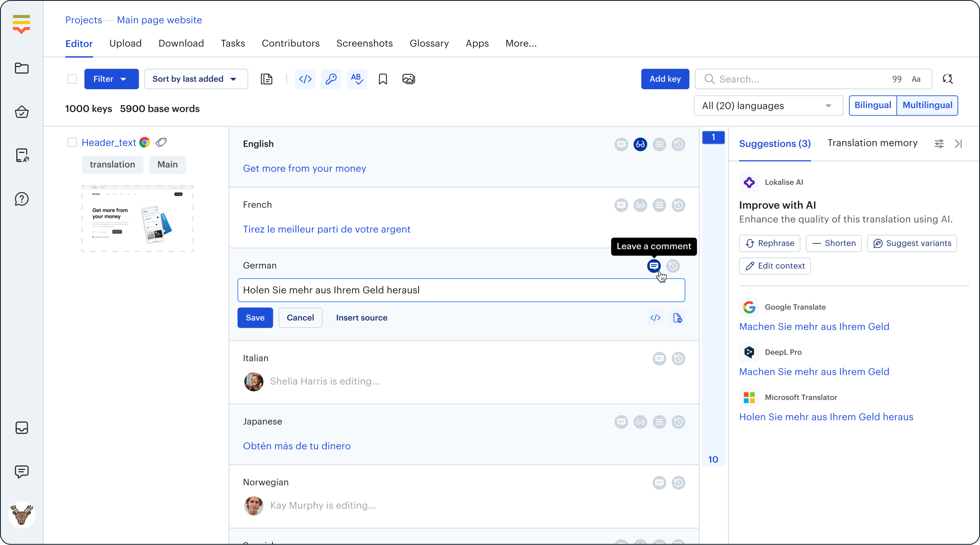Tick the Header_text key checkbox
Viewport: 980px width, 545px height.
72,142
